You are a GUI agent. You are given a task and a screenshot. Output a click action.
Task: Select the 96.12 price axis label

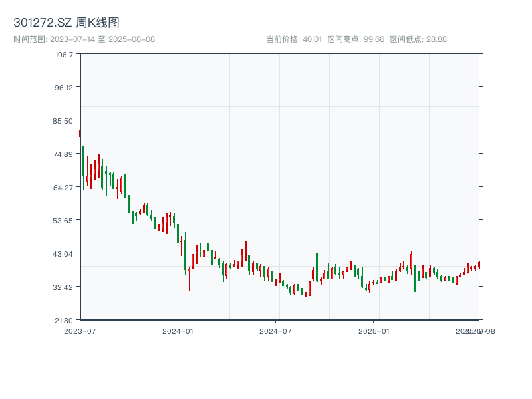click(65, 87)
